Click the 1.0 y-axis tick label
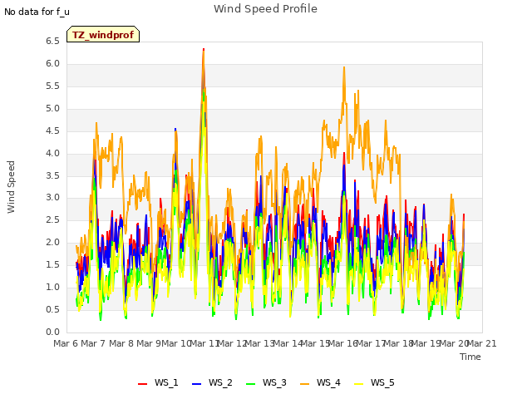 point(52,287)
